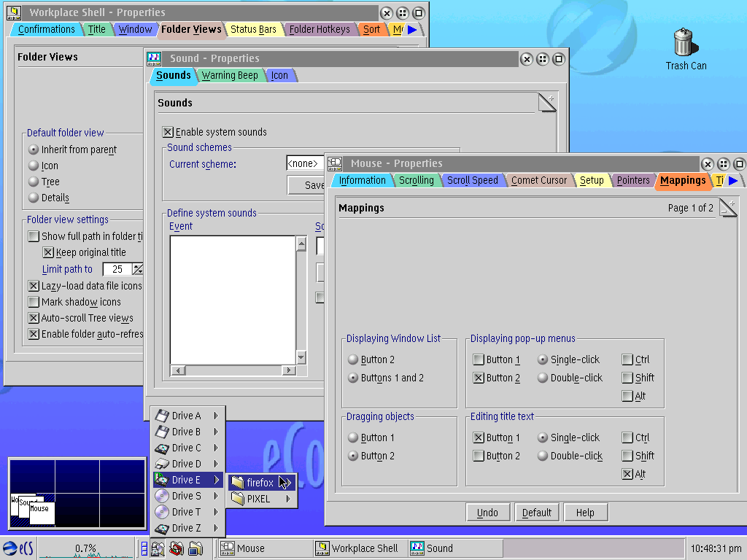Uncheck Alt under Editing title text
747x560 pixels.
pos(627,474)
